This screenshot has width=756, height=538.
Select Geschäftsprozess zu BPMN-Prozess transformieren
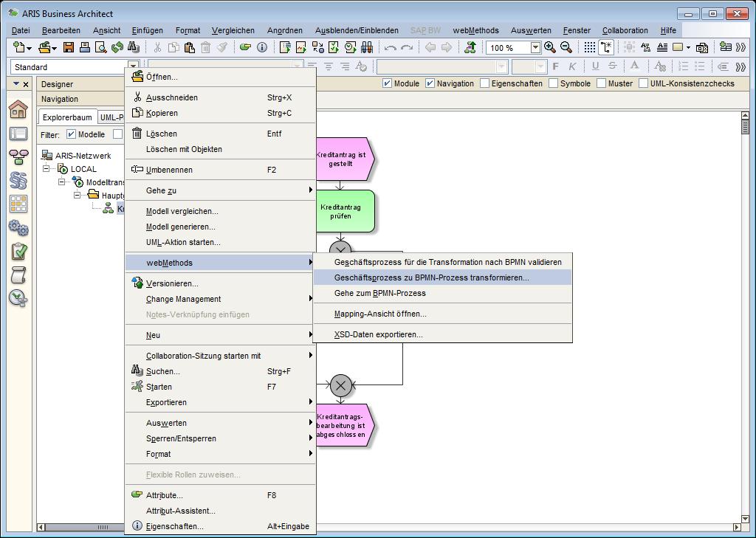432,277
